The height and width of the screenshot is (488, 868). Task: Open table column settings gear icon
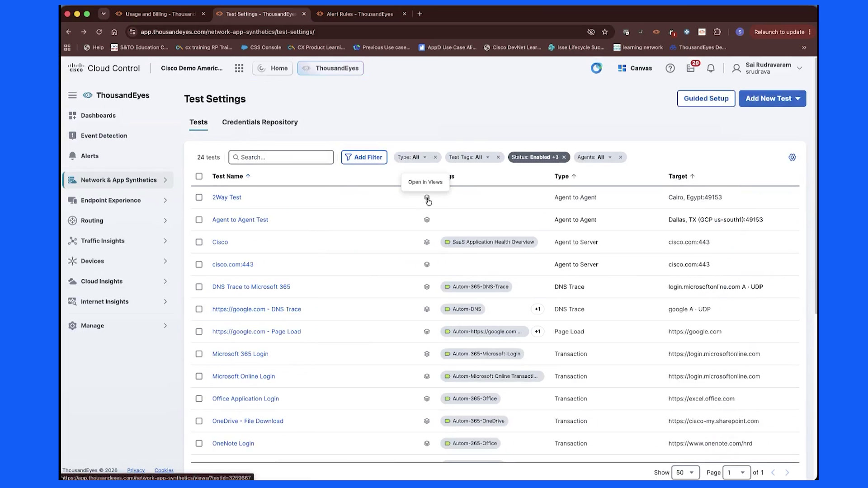pos(792,157)
